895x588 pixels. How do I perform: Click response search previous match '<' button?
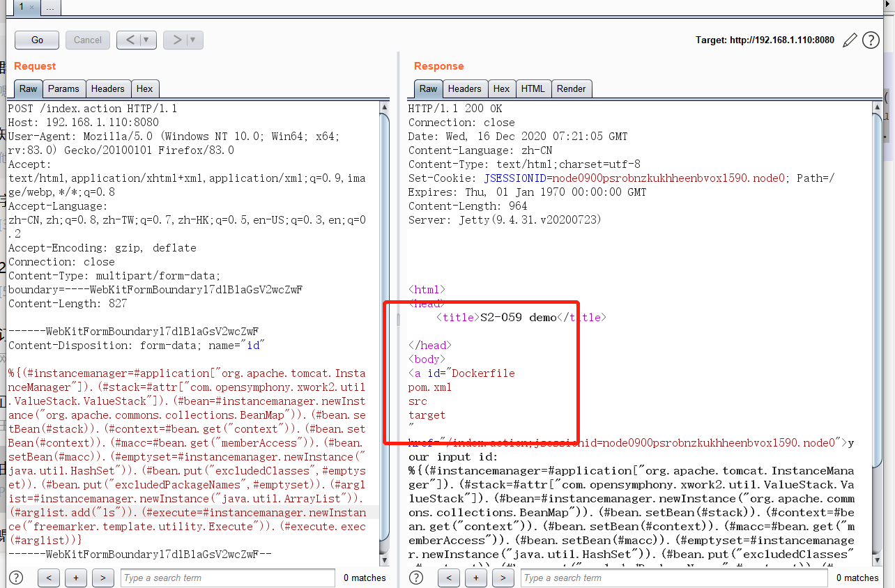coord(448,578)
